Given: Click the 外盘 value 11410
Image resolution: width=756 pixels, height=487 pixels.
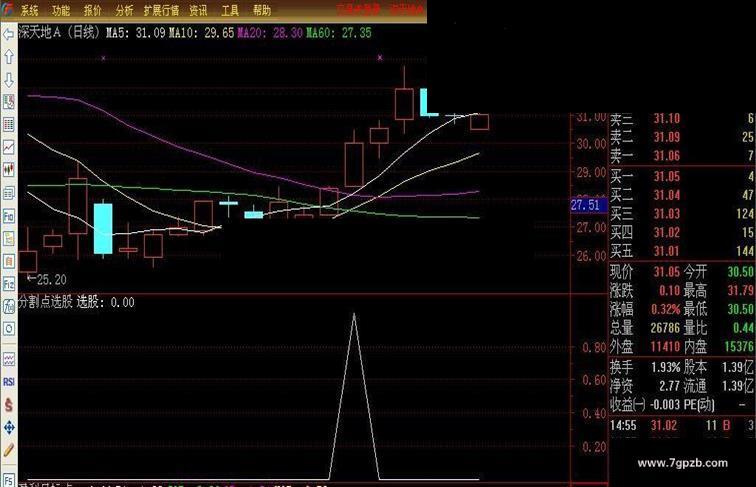Looking at the screenshot, I should (x=665, y=347).
